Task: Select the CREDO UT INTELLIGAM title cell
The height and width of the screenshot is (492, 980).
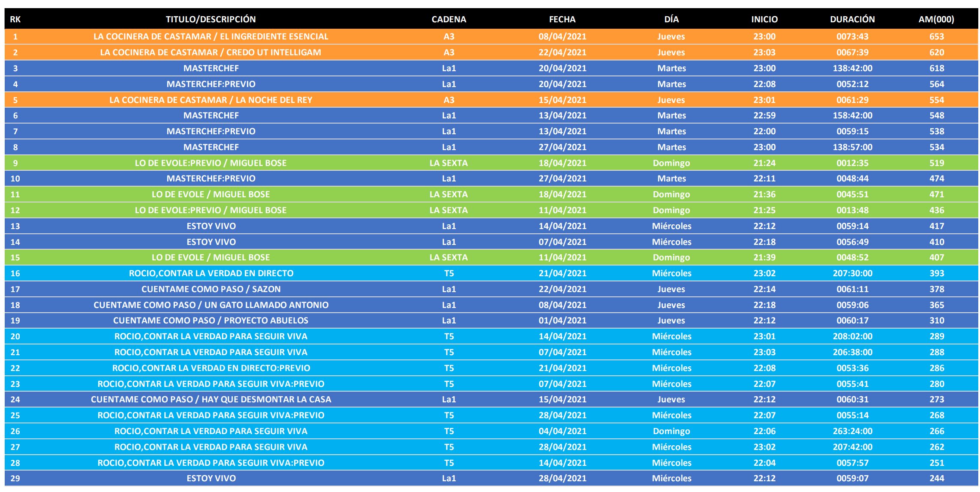Action: 210,52
